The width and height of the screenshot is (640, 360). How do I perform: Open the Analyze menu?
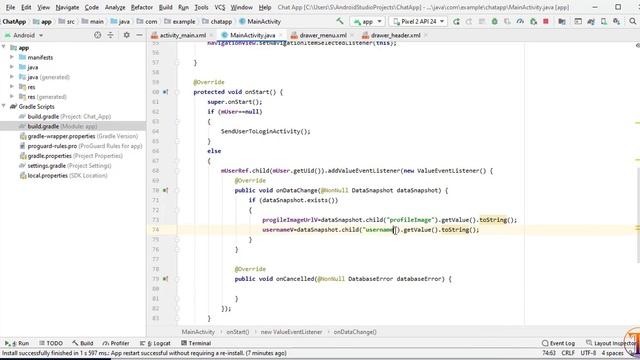[x=115, y=7]
